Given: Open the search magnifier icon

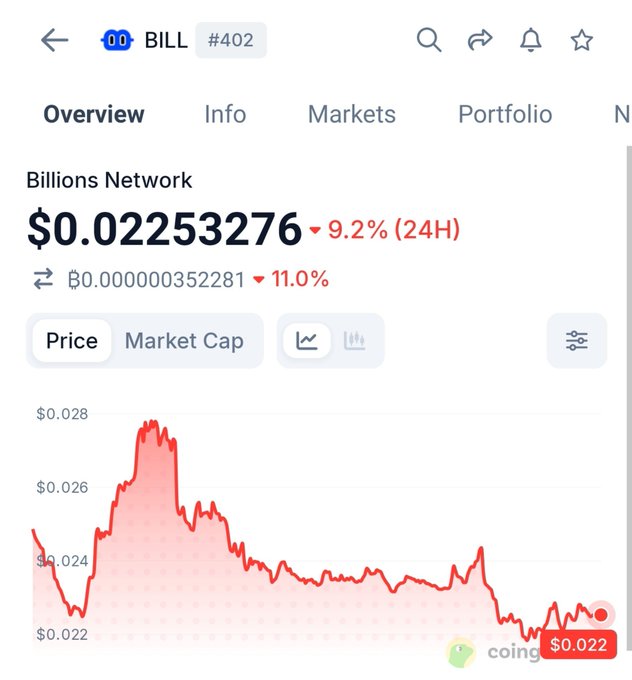Looking at the screenshot, I should [429, 40].
